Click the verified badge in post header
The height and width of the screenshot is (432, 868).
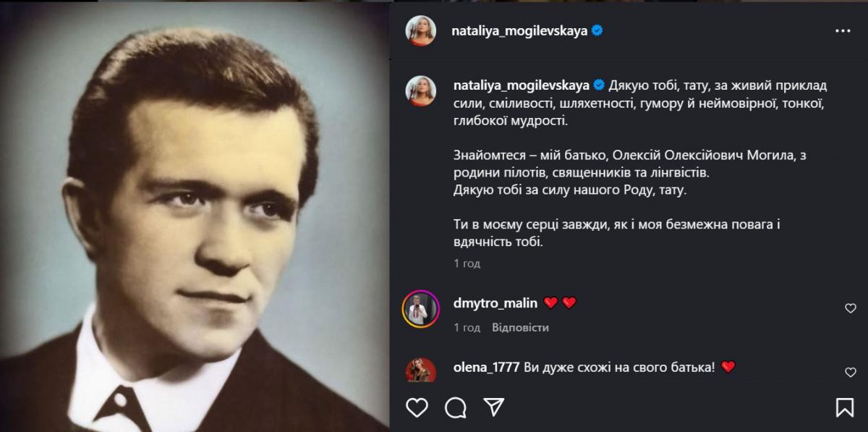tap(597, 31)
